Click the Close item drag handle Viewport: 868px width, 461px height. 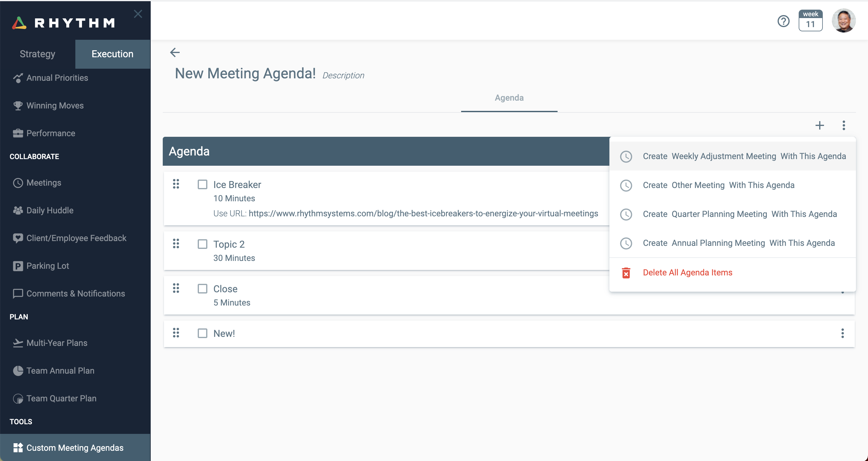tap(176, 288)
